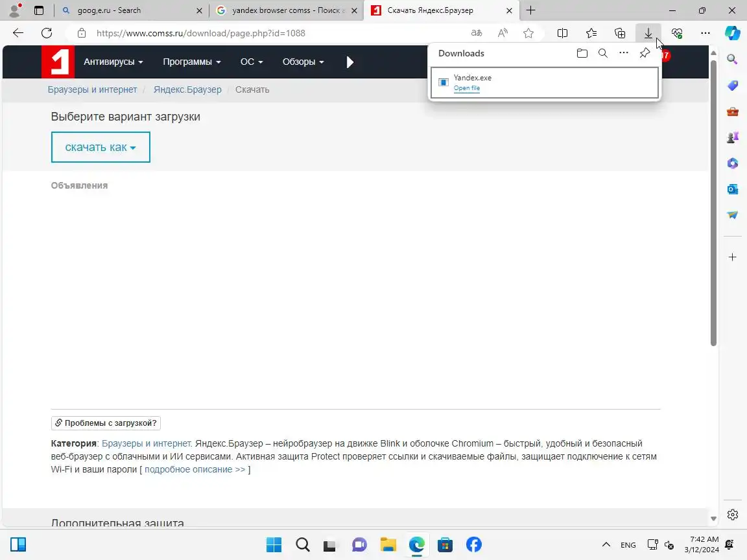Select the Скачать Яндекс.Браузер tab
Viewport: 747px width, 560px height.
coord(441,10)
